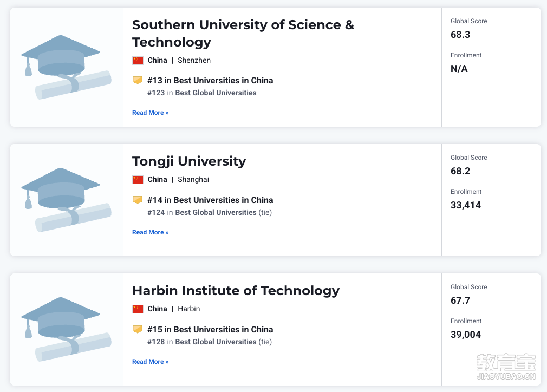Open the Tongji University title link
Image resolution: width=547 pixels, height=392 pixels.
pyautogui.click(x=189, y=161)
